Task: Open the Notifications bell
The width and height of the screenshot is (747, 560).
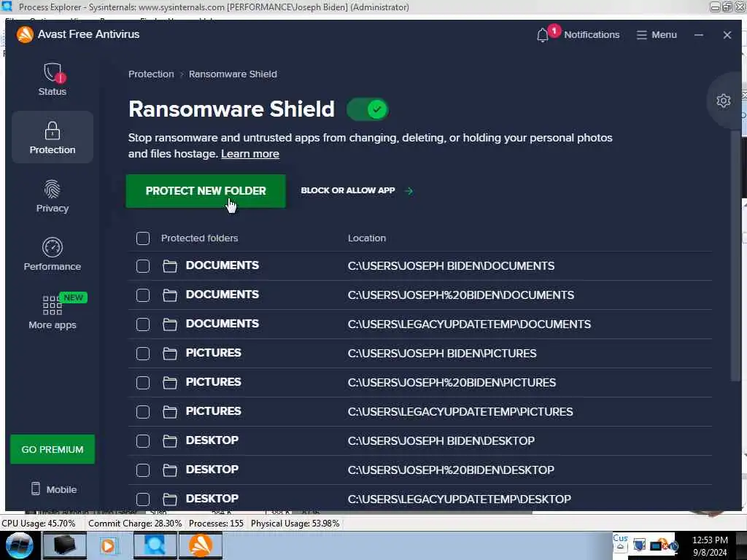Action: pos(578,34)
